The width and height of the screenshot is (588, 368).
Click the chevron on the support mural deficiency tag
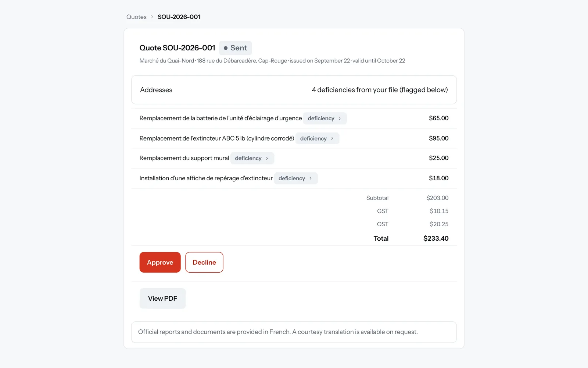pos(267,158)
